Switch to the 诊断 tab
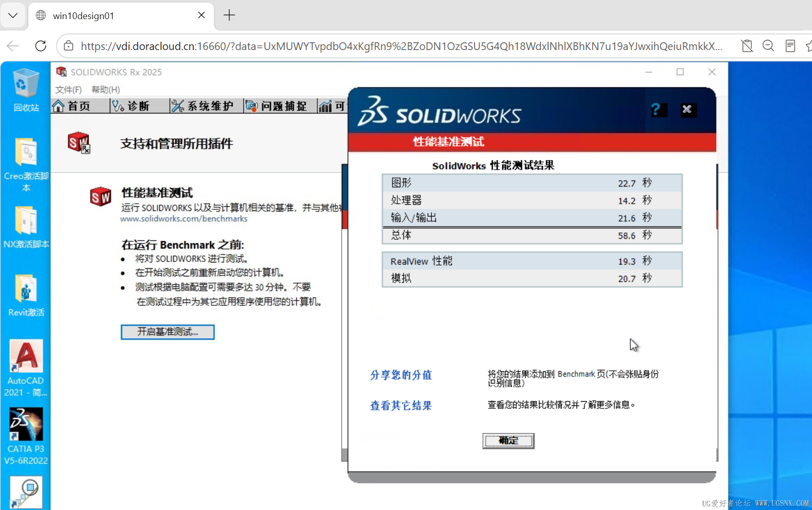Viewport: 812px width, 510px height. (139, 106)
